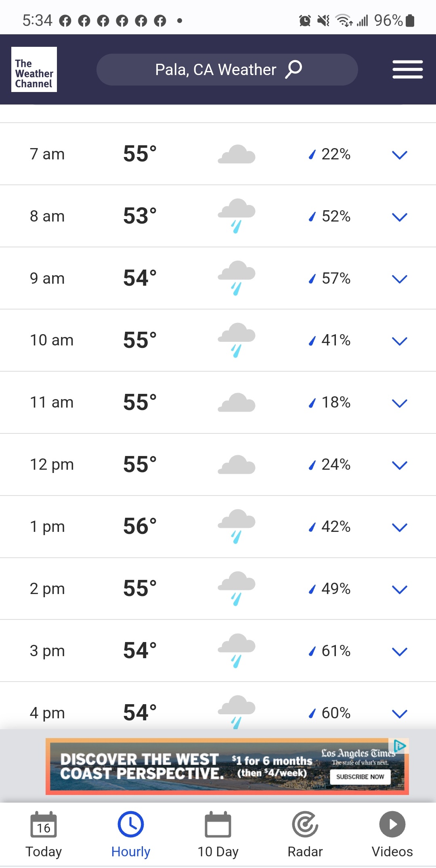Image resolution: width=436 pixels, height=868 pixels.
Task: Tap the rain cloud icon at 8 am
Action: 237,216
